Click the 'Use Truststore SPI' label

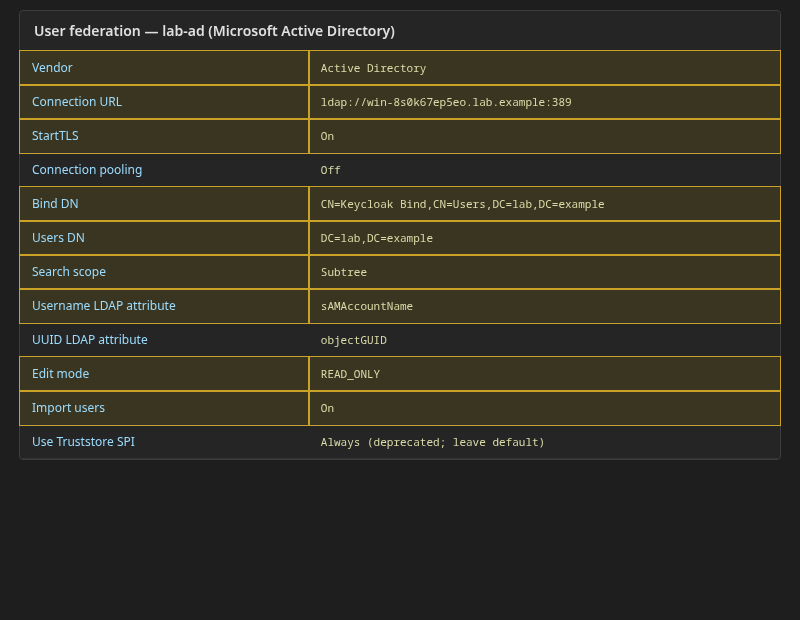coord(84,442)
